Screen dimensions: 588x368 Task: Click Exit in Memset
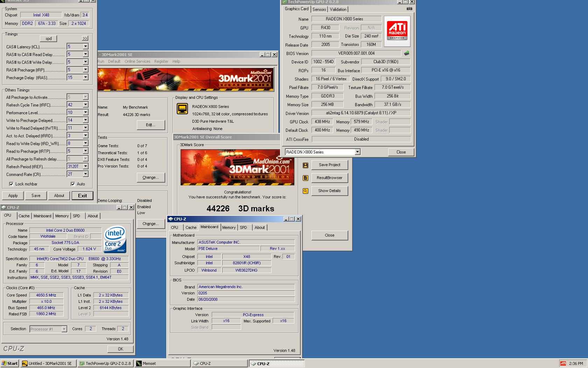tap(83, 196)
